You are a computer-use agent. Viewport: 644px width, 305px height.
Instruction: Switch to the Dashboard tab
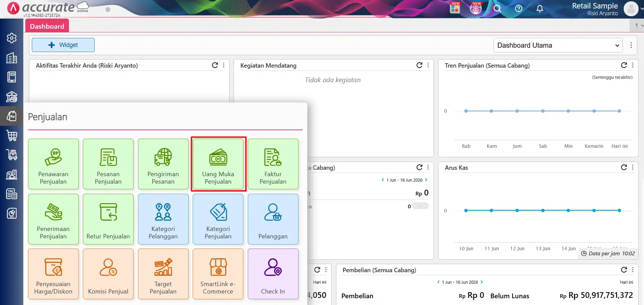coord(47,26)
